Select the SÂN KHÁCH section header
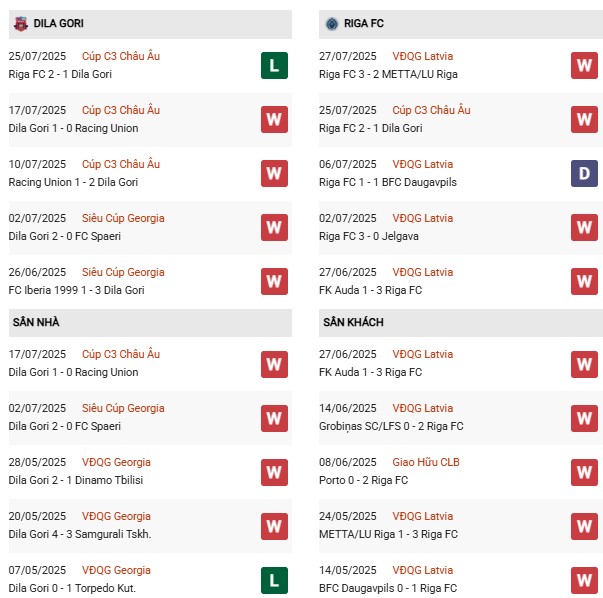The height and width of the screenshot is (598, 603). pos(353,322)
